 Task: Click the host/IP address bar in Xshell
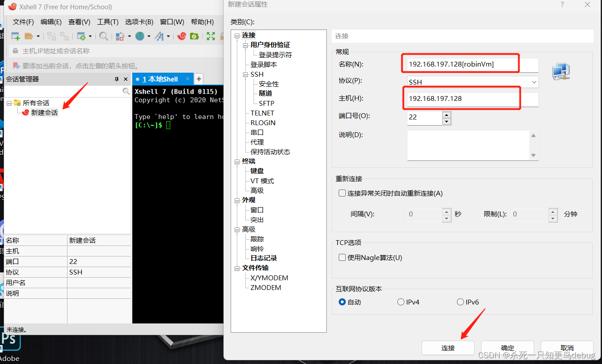(116, 51)
